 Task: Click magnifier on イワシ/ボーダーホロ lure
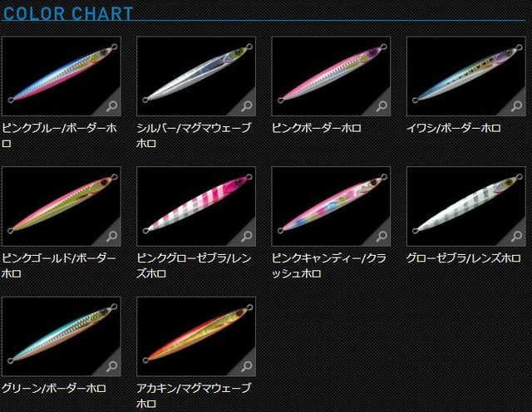point(517,105)
